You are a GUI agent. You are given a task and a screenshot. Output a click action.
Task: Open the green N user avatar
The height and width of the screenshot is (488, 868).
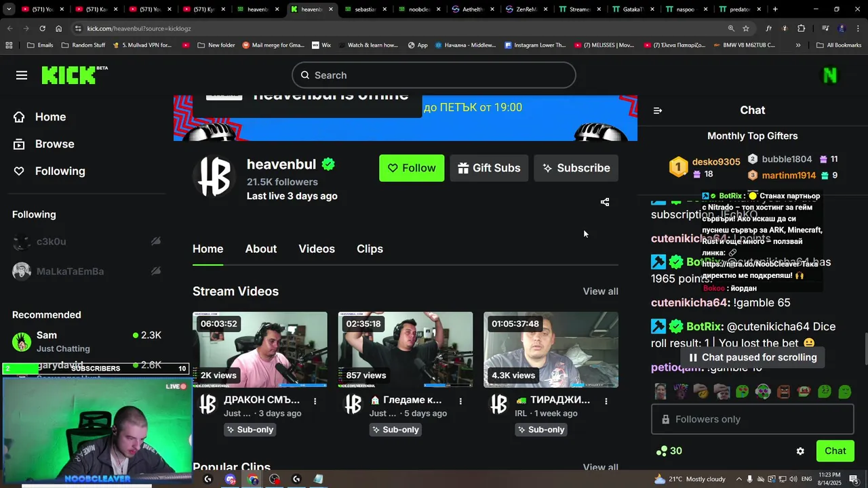(830, 75)
